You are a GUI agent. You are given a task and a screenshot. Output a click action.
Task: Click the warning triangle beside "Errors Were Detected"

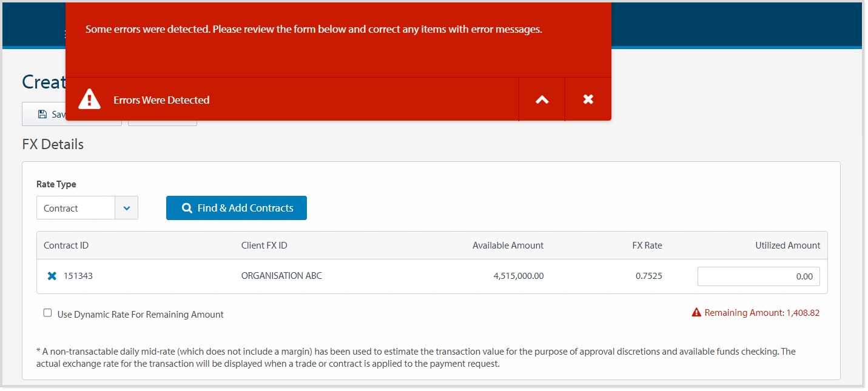pyautogui.click(x=89, y=99)
